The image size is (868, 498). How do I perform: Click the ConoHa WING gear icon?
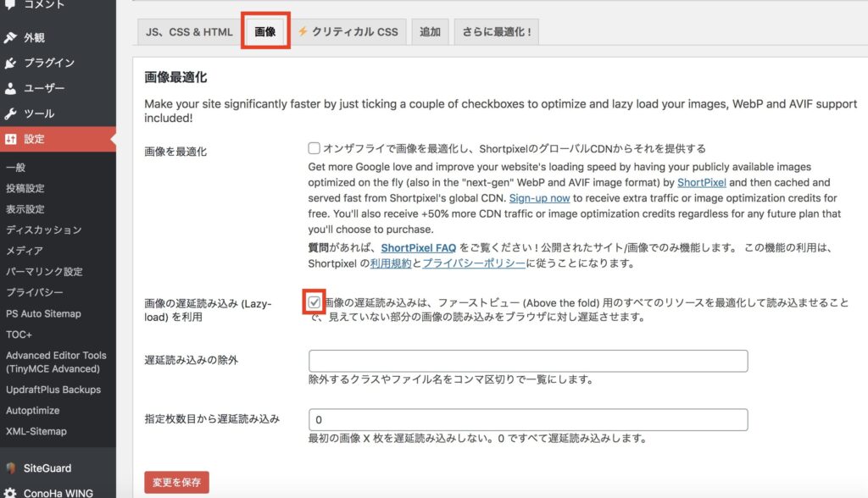click(x=10, y=492)
